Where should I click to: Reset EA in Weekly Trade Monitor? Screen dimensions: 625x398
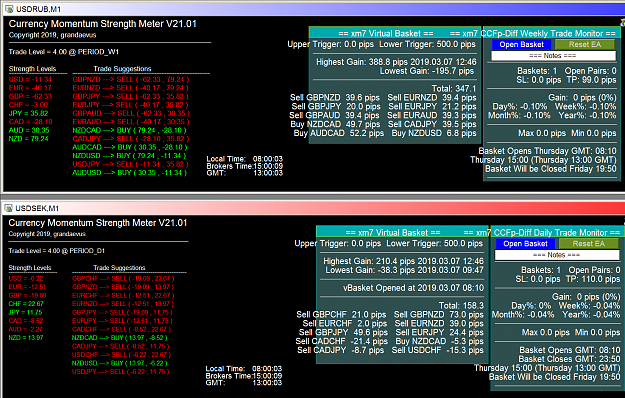(585, 44)
